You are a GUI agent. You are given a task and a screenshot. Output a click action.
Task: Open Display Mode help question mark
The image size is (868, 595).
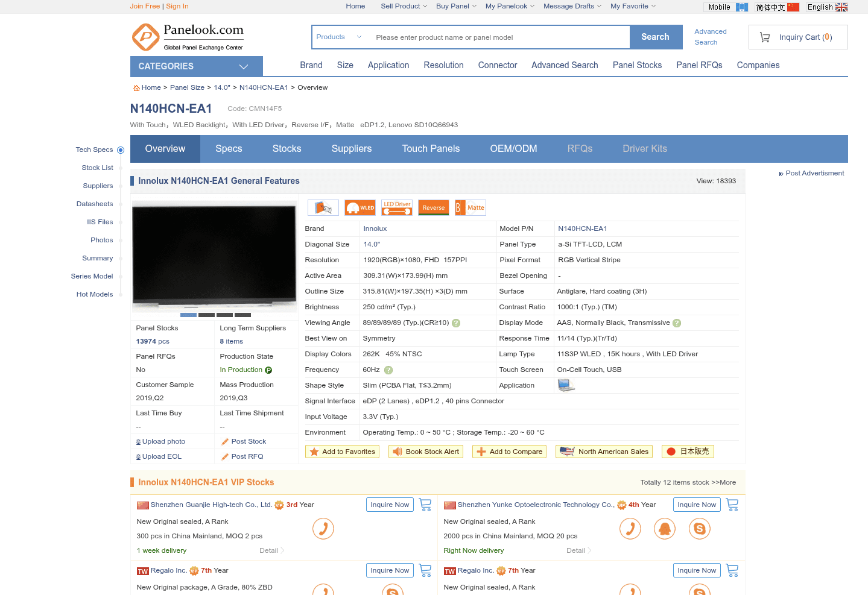click(x=677, y=323)
